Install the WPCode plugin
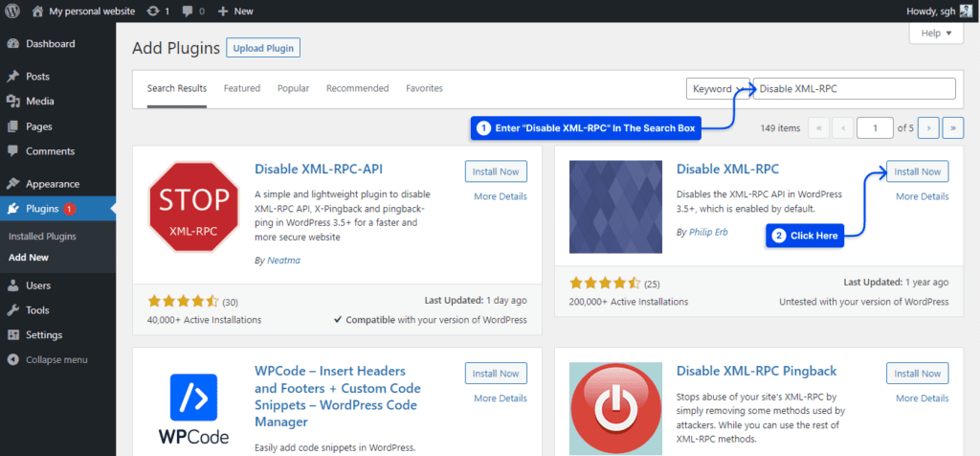 (496, 374)
